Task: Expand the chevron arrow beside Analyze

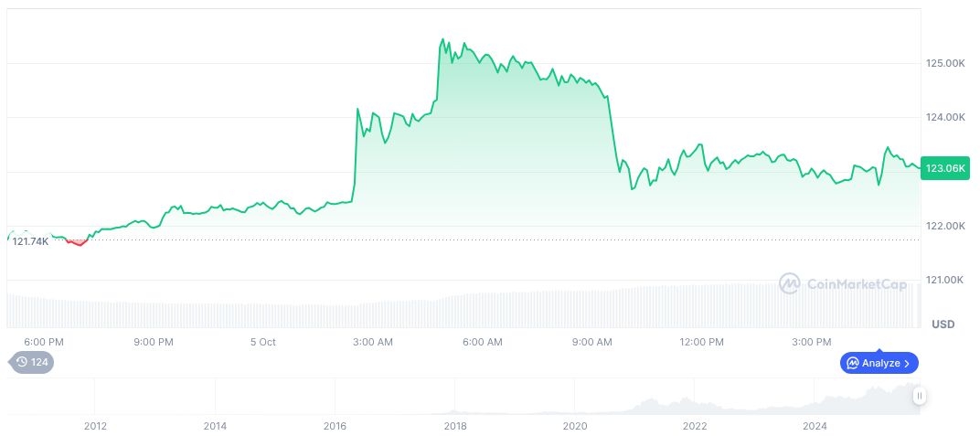Action: coord(907,363)
